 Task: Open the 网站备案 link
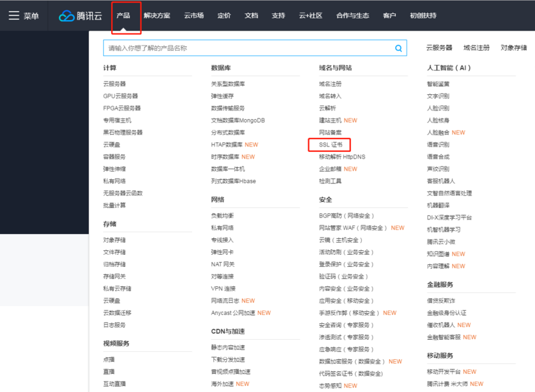[x=330, y=132]
